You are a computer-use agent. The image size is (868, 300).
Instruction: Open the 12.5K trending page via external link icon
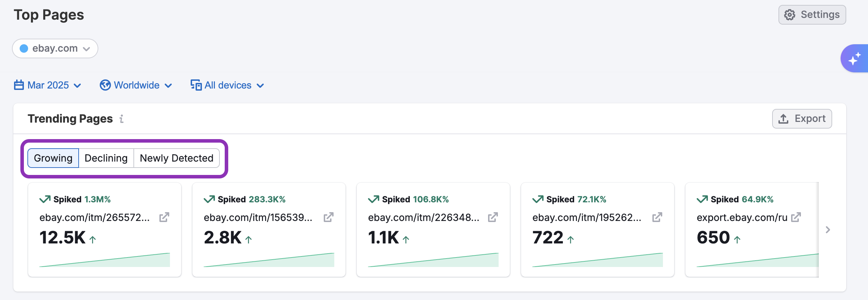pyautogui.click(x=165, y=217)
